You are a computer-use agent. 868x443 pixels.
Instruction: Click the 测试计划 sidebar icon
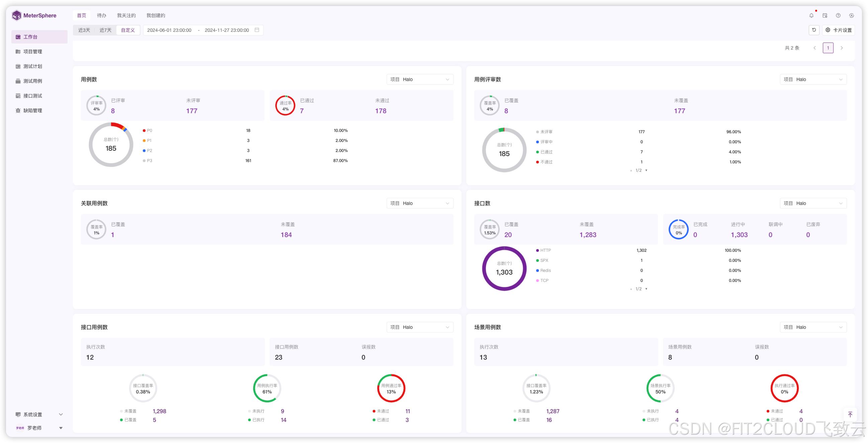click(18, 67)
